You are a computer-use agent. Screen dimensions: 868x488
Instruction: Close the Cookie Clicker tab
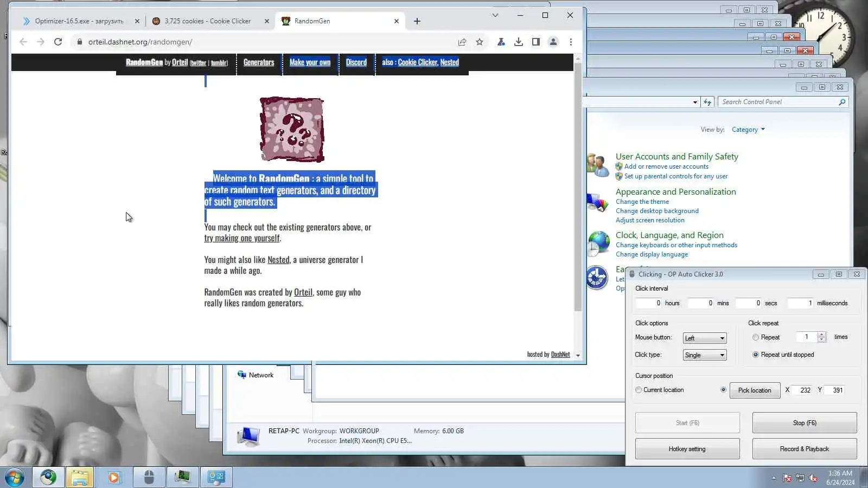pos(267,21)
